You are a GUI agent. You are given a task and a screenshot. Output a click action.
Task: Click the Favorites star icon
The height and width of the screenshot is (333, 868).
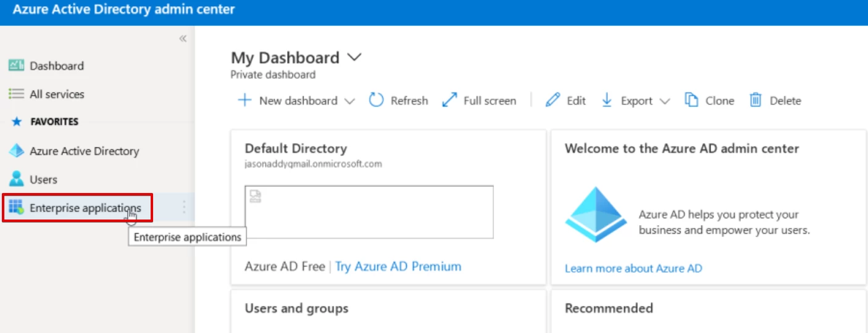[x=17, y=121]
